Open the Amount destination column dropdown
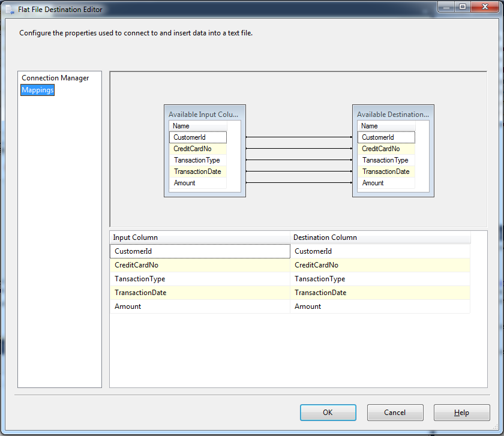Screen dimensions: 504x436 (464, 306)
